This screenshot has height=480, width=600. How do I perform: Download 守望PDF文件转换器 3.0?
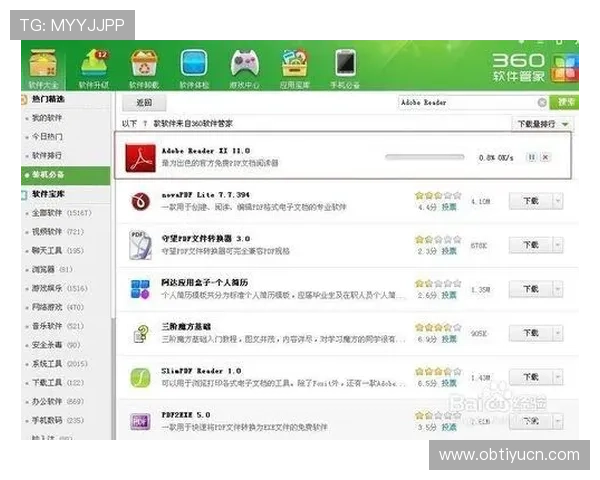(x=531, y=245)
